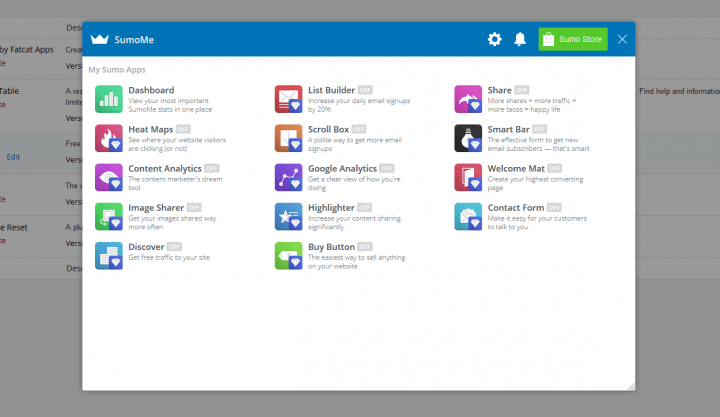Open the Heat Maps flame icon

109,138
